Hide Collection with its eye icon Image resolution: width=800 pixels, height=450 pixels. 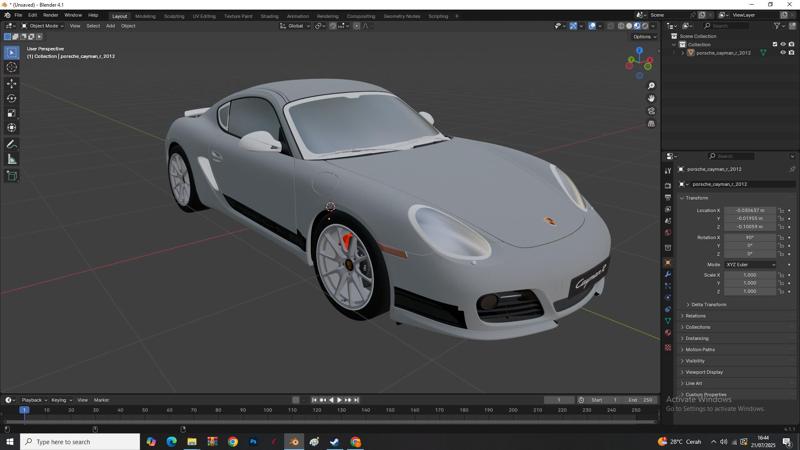tap(783, 44)
